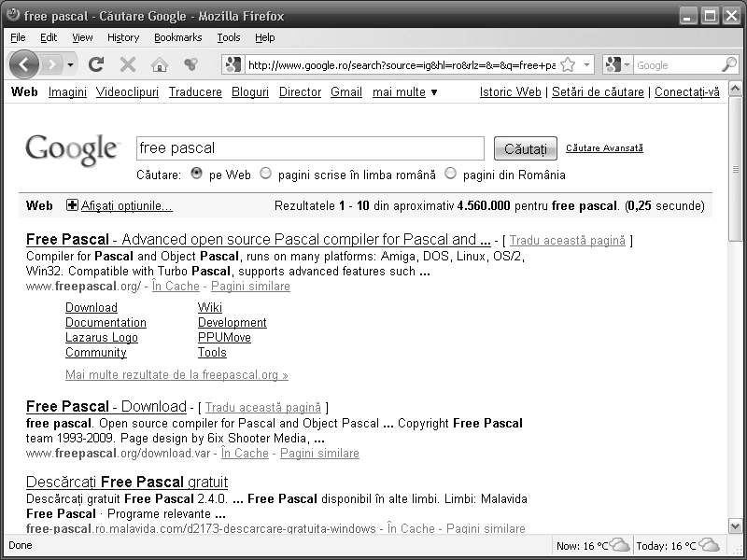Viewport: 747px width, 560px height.
Task: Open the Videoclipuri link
Action: pyautogui.click(x=127, y=91)
